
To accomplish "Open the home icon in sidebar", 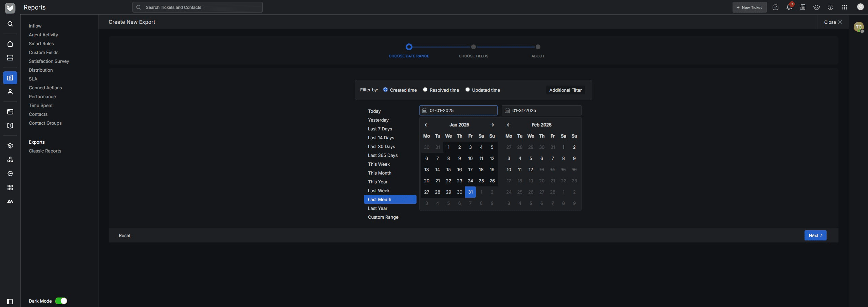I will (10, 44).
